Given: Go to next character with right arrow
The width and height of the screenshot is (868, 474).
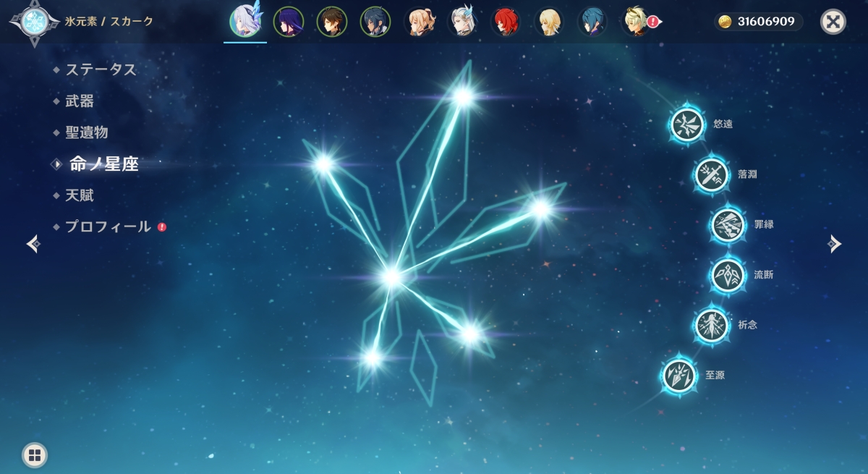Looking at the screenshot, I should click(835, 244).
